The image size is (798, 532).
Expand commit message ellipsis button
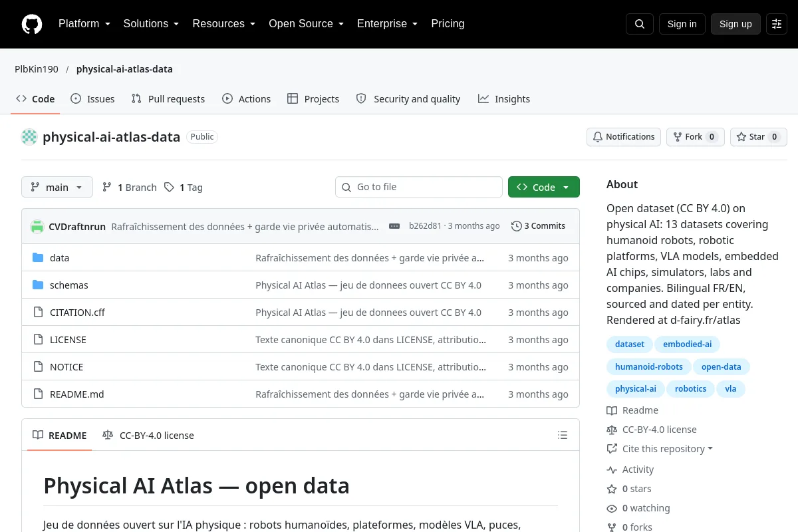[394, 226]
